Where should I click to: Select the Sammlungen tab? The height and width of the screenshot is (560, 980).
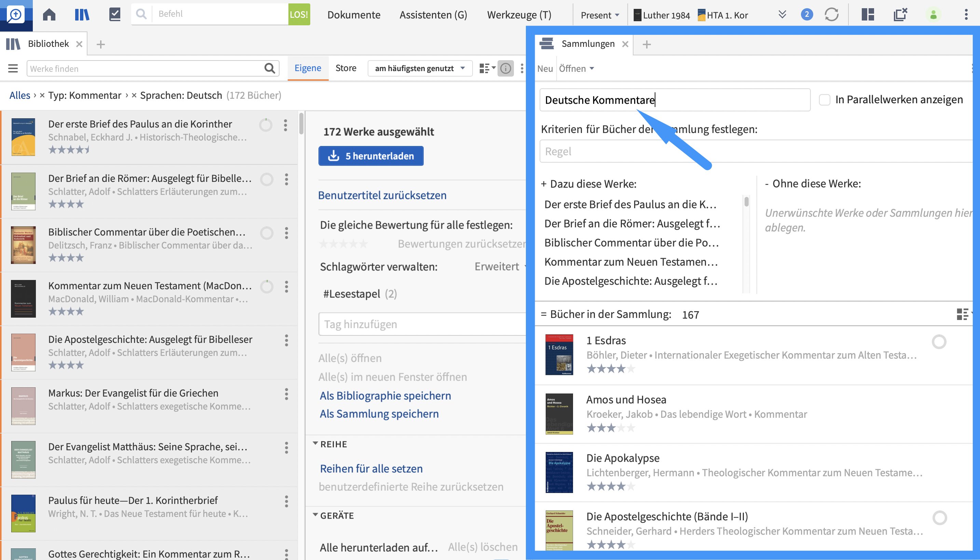[x=588, y=44]
